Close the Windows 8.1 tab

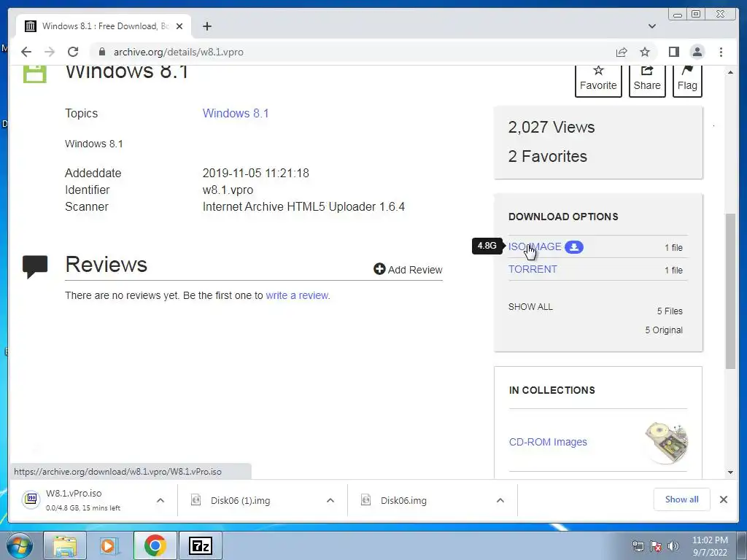(179, 26)
